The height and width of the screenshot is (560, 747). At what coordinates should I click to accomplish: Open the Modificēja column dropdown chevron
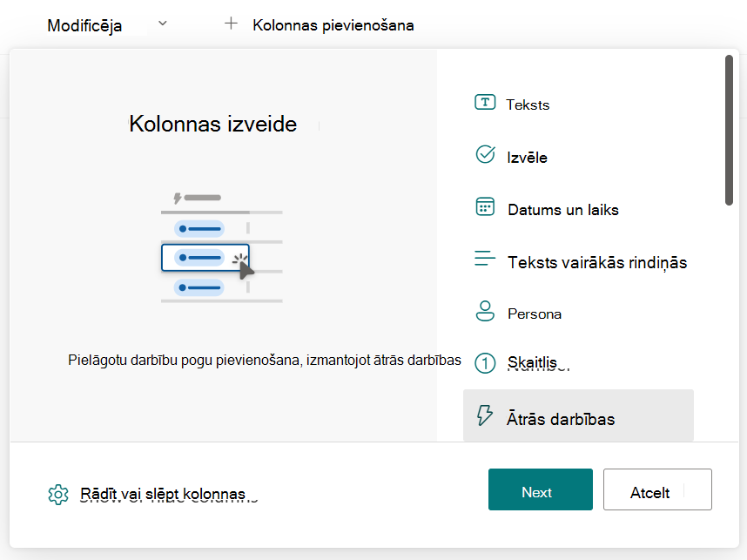click(163, 24)
